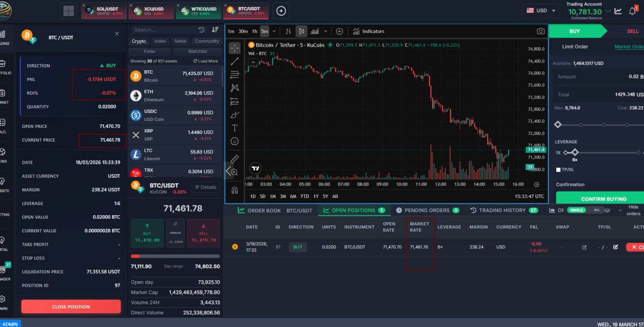Image resolution: width=644 pixels, height=327 pixels.
Task: Expand the Trading Account balance chevron
Action: click(x=608, y=11)
